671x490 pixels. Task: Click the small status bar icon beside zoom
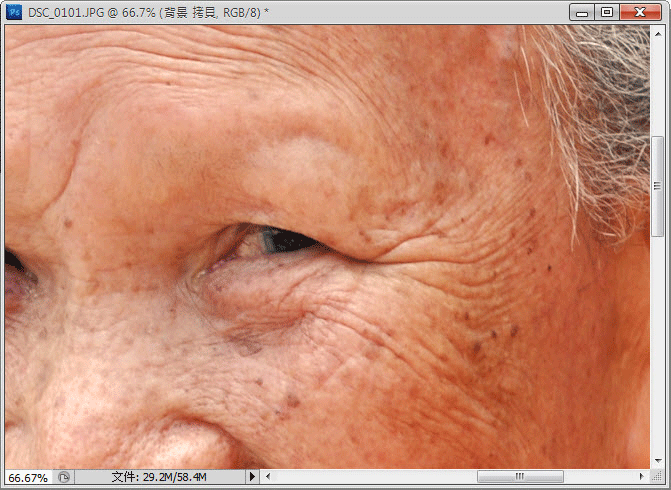click(64, 477)
